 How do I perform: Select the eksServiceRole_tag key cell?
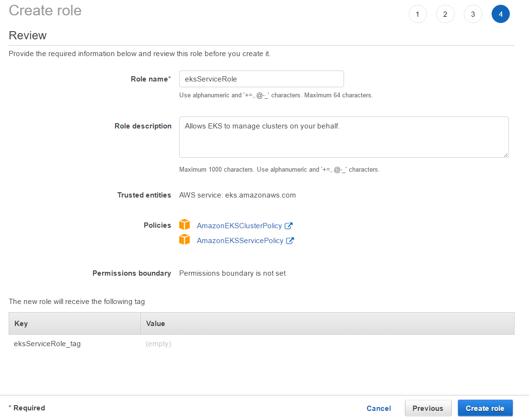click(x=47, y=344)
